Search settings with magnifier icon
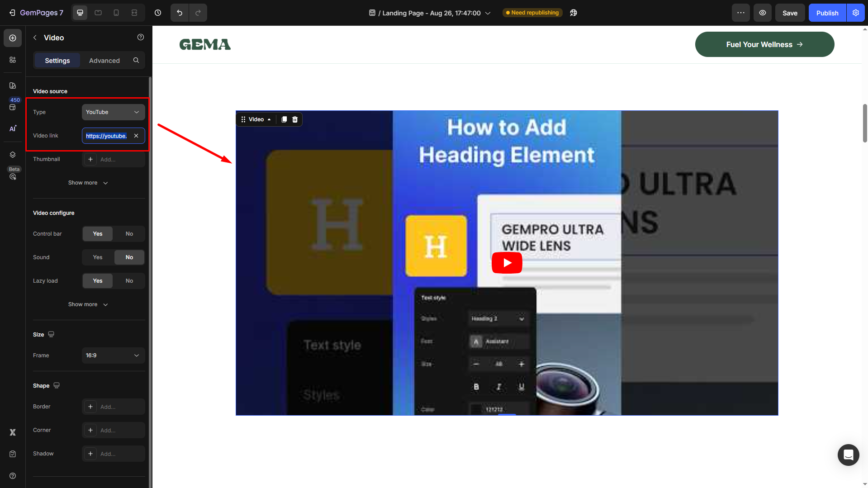Screen dimensions: 868x488 point(136,60)
